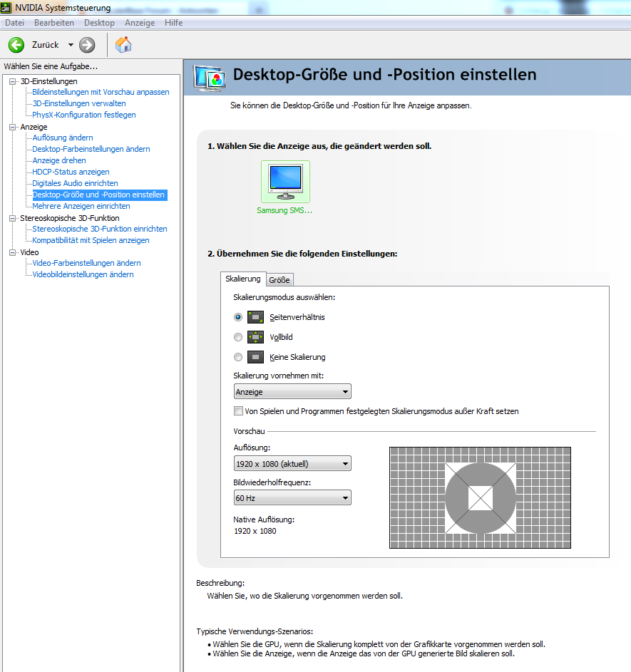Select Desktop-Größe und -Position einstellen tree item
Image resolution: width=631 pixels, height=672 pixels.
coord(100,195)
